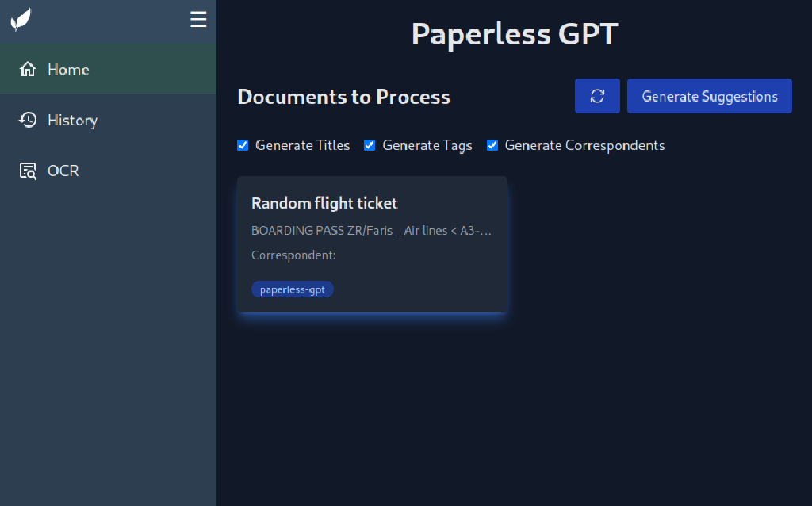Click the OCR document-scan icon
The width and height of the screenshot is (812, 506).
(x=28, y=170)
